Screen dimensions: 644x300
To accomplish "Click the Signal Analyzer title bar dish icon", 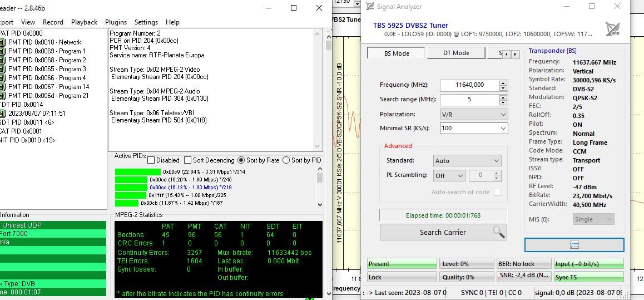I will pyautogui.click(x=370, y=6).
